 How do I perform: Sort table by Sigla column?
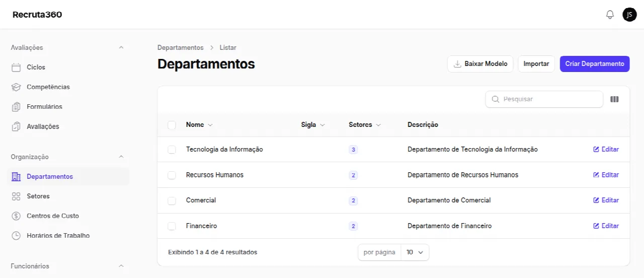pyautogui.click(x=313, y=125)
